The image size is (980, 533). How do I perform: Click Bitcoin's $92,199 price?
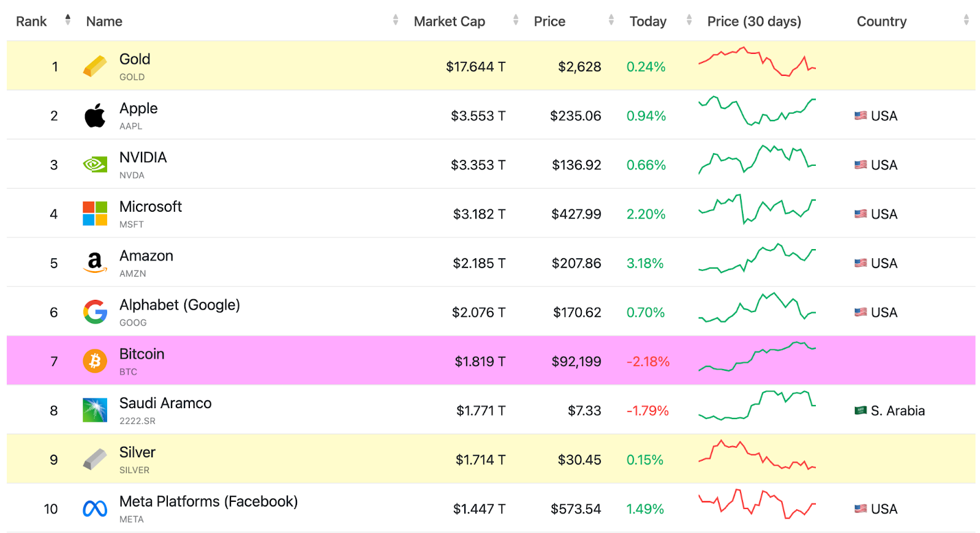[x=576, y=362]
